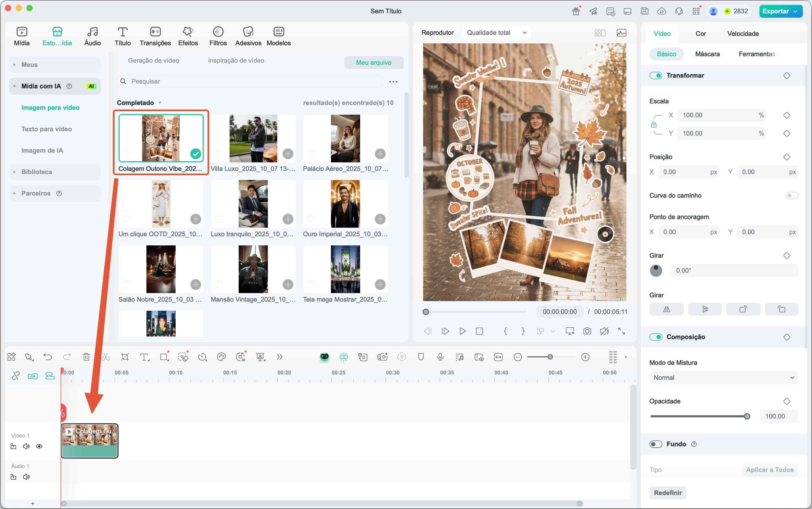Open the Modo de Mistura Normal dropdown
812x509 pixels.
(724, 378)
